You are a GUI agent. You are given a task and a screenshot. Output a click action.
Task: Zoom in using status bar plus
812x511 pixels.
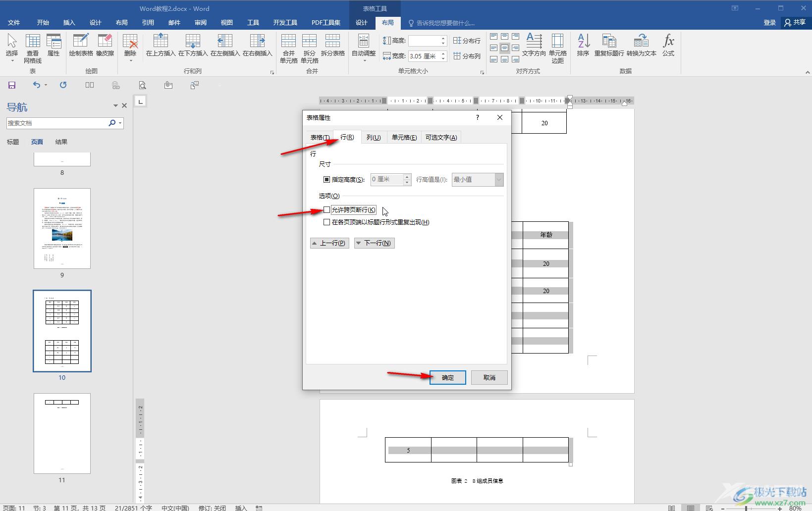[x=780, y=508]
